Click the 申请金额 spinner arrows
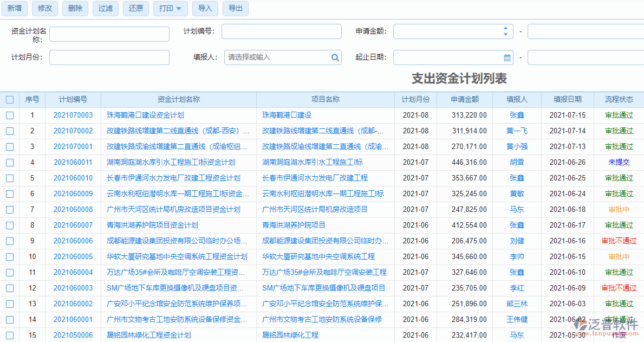This screenshot has width=644, height=342. tap(505, 31)
